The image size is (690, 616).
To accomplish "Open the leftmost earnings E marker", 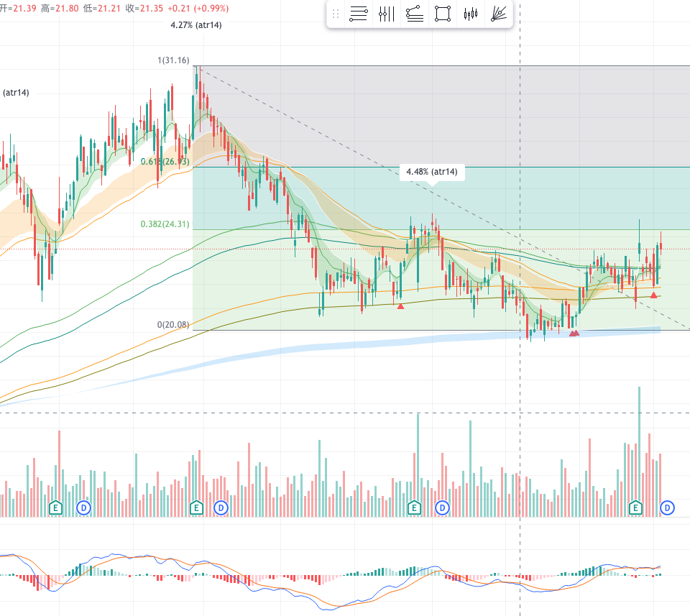I will tap(55, 507).
